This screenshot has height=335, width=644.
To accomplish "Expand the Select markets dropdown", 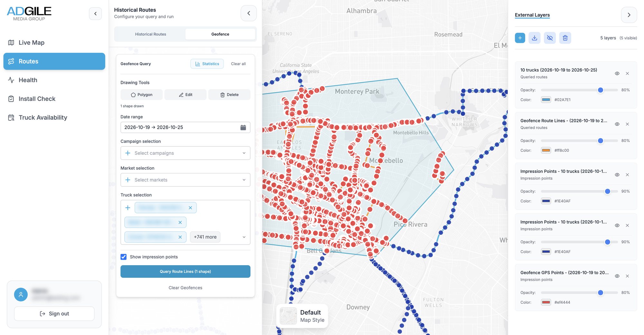I will 185,180.
